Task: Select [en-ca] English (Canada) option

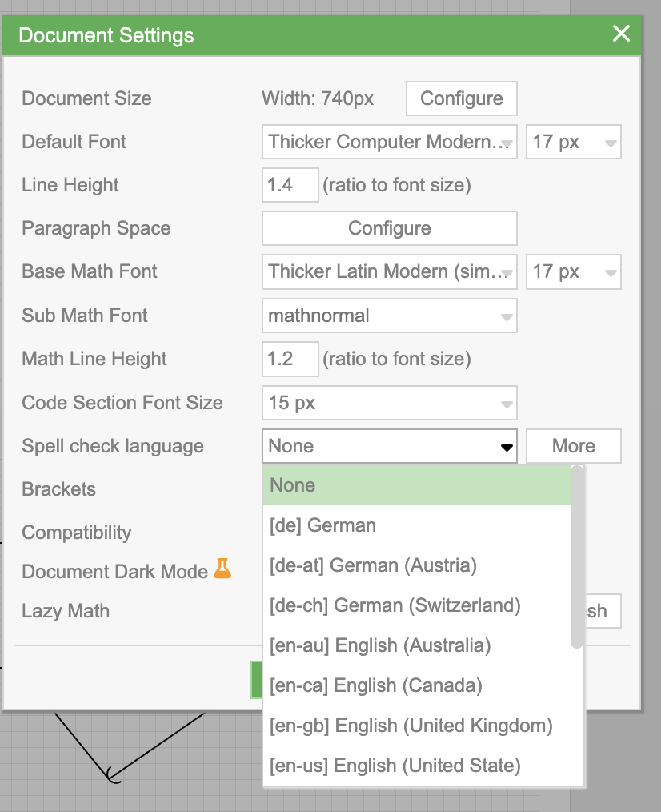Action: 417,685
